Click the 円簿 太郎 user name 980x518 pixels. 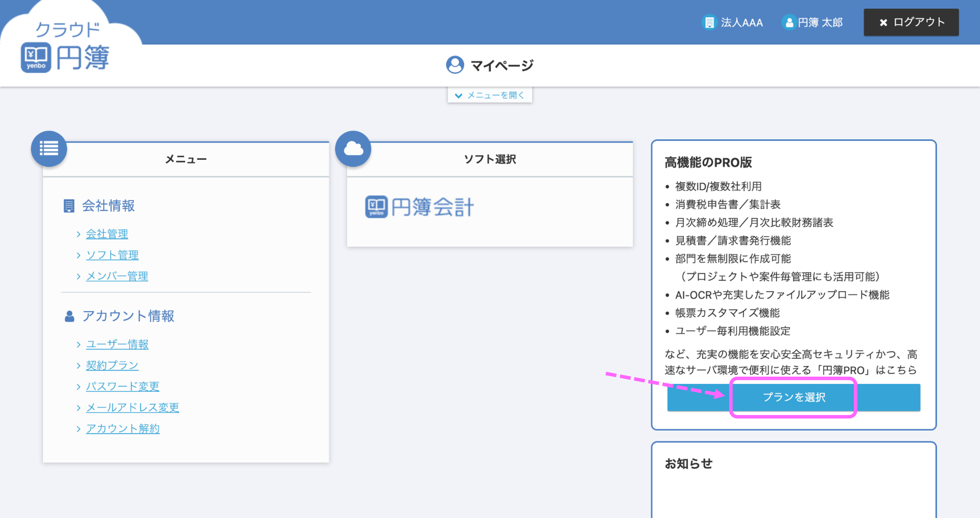(x=820, y=22)
